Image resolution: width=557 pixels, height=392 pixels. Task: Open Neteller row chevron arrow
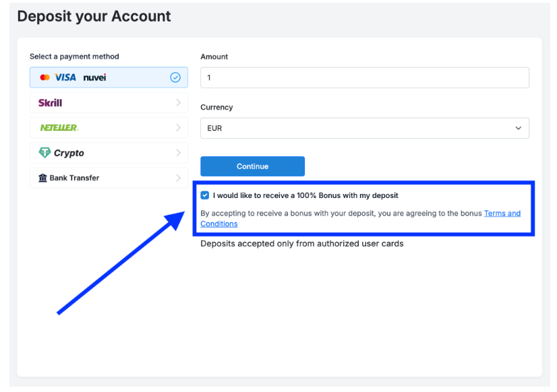(x=178, y=128)
